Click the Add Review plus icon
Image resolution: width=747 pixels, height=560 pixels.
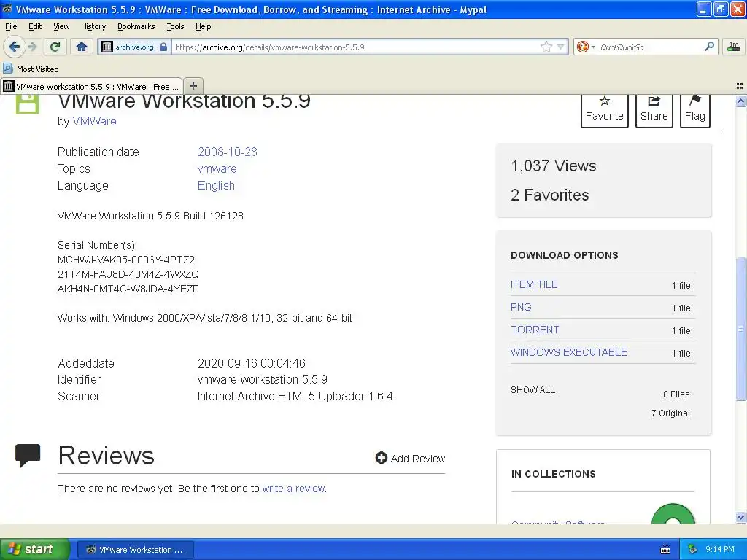381,458
